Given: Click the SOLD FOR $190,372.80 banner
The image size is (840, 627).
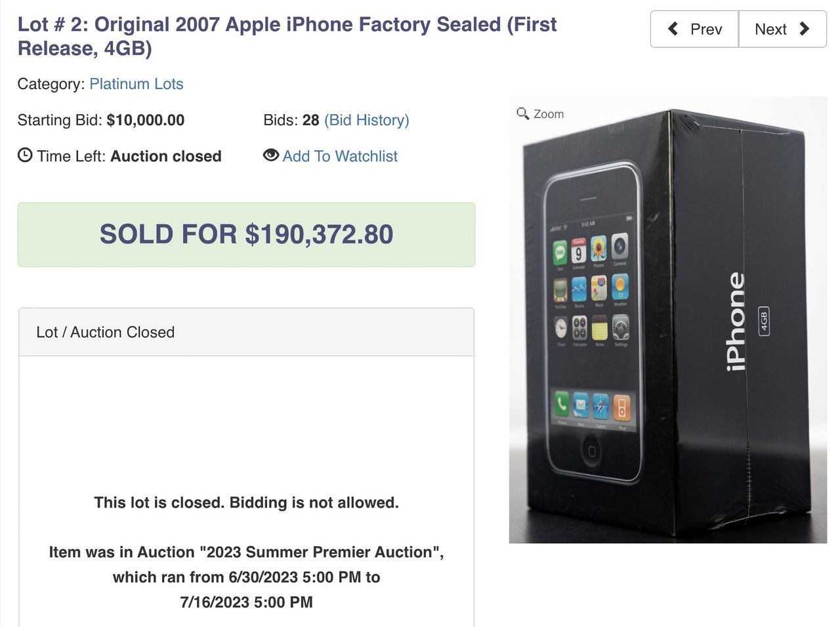Looking at the screenshot, I should 246,234.
